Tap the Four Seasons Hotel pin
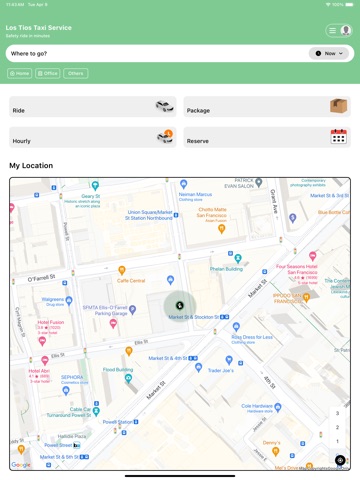The image size is (360, 480). tap(312, 256)
